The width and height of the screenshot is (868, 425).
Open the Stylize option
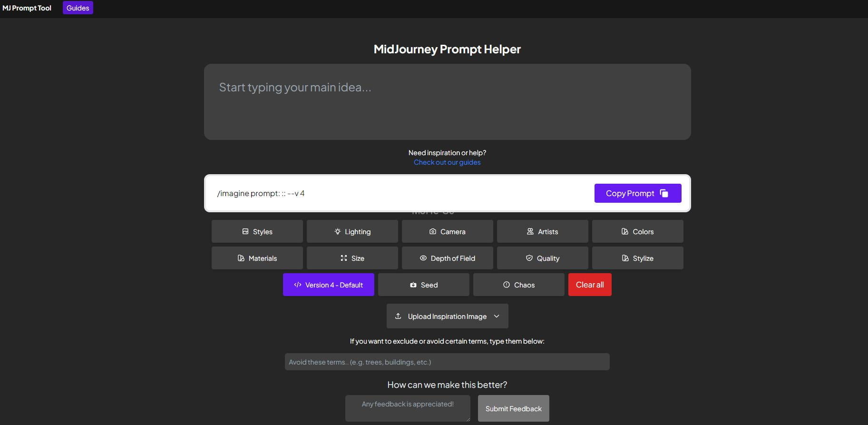pyautogui.click(x=637, y=258)
